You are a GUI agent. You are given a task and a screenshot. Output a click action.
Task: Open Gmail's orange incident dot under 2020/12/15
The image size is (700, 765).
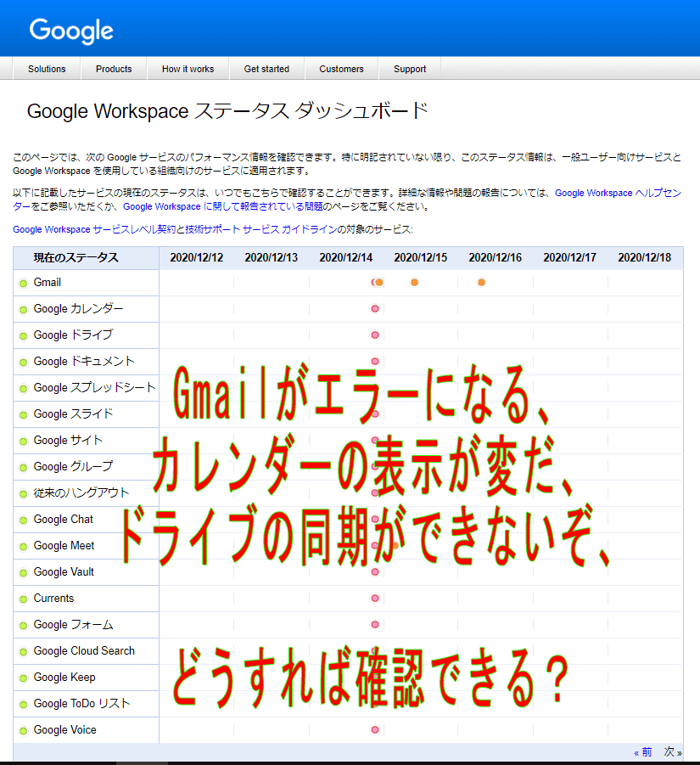[414, 283]
